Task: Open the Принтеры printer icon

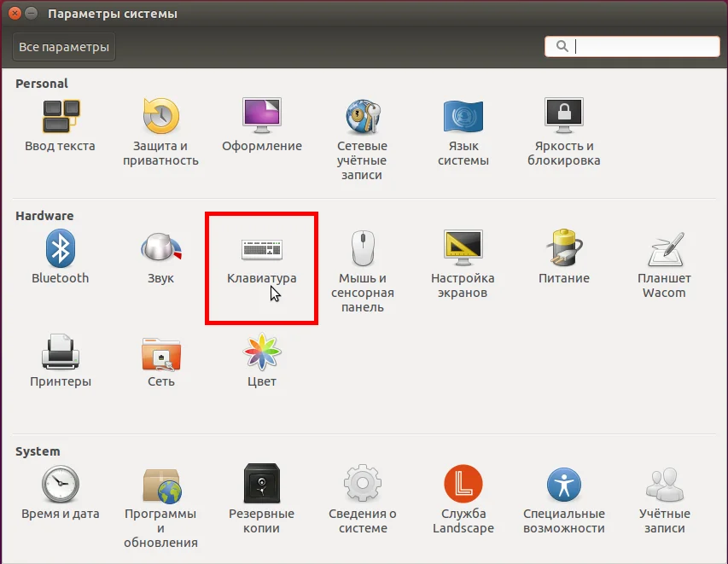Action: click(x=61, y=352)
